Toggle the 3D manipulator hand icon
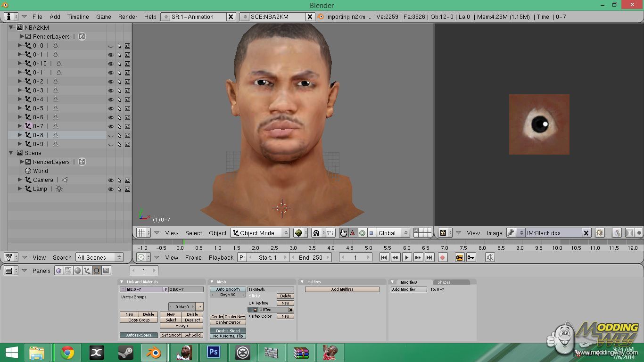This screenshot has width=644, height=362. click(343, 233)
